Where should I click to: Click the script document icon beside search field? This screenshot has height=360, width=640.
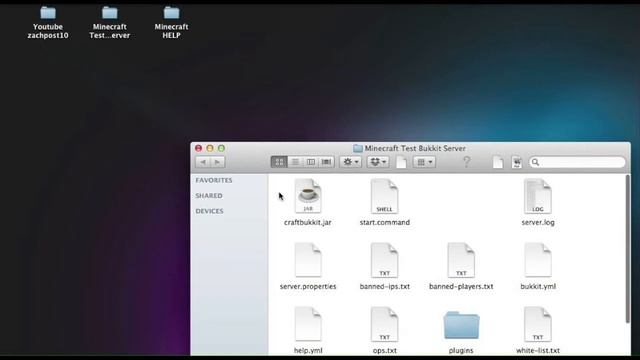517,162
